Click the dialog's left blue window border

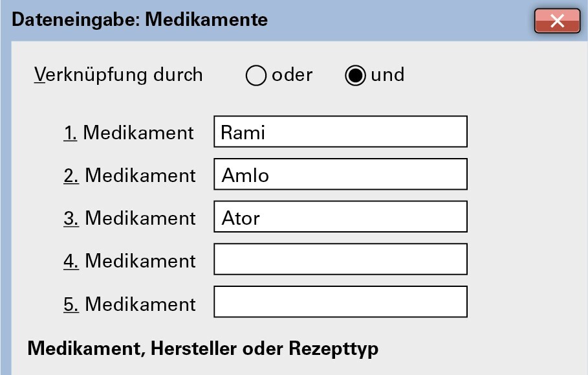click(5, 207)
